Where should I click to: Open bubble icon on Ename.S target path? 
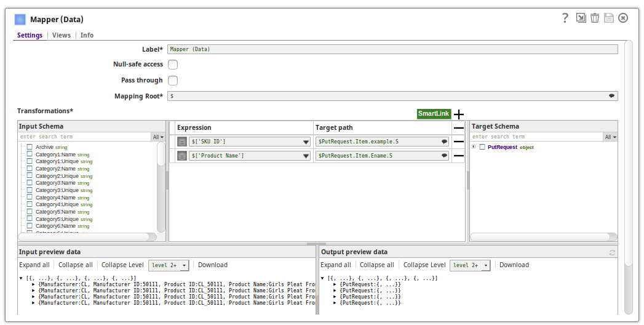tap(444, 156)
